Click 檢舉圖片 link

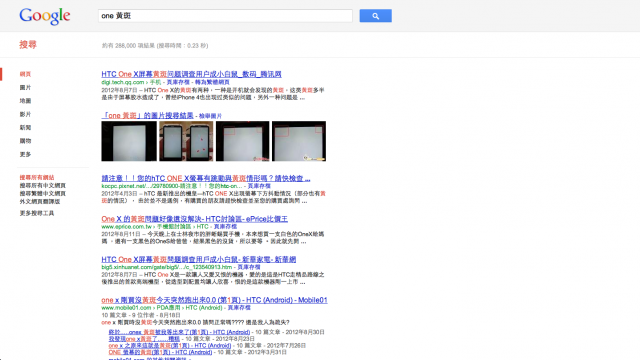pos(211,116)
